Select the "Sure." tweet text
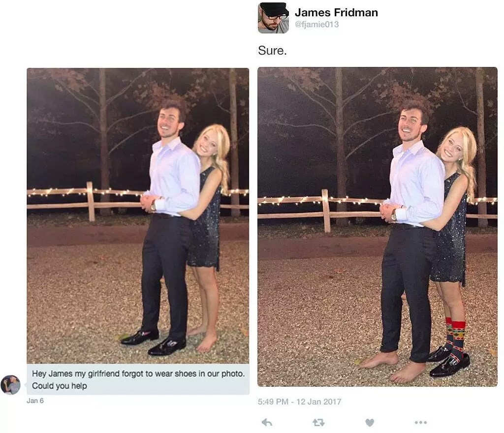The width and height of the screenshot is (504, 433). 272,50
